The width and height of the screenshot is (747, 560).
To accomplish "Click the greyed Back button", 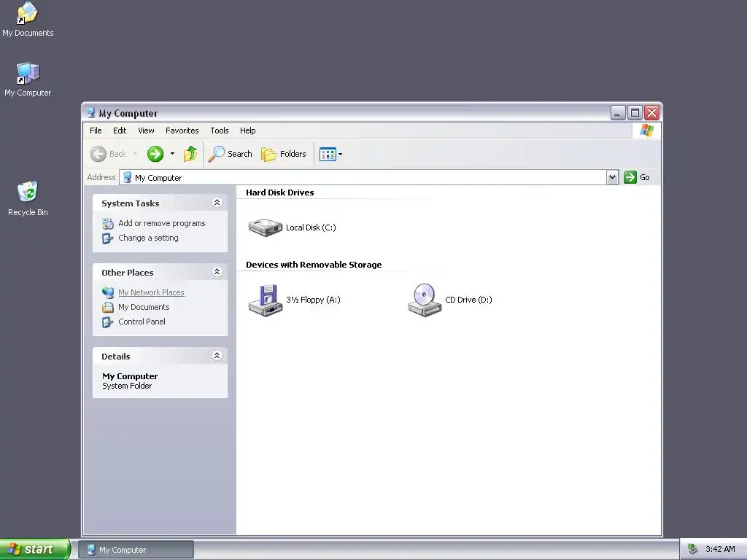I will click(109, 154).
